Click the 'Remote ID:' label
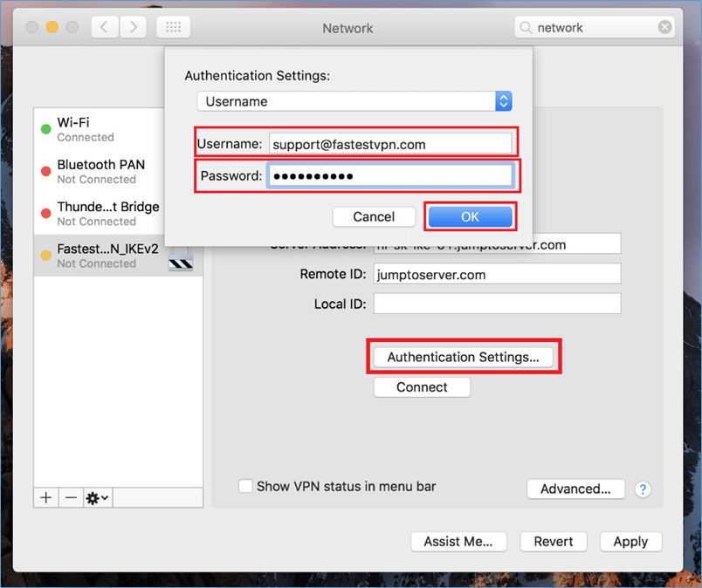This screenshot has width=702, height=588. coord(333,274)
